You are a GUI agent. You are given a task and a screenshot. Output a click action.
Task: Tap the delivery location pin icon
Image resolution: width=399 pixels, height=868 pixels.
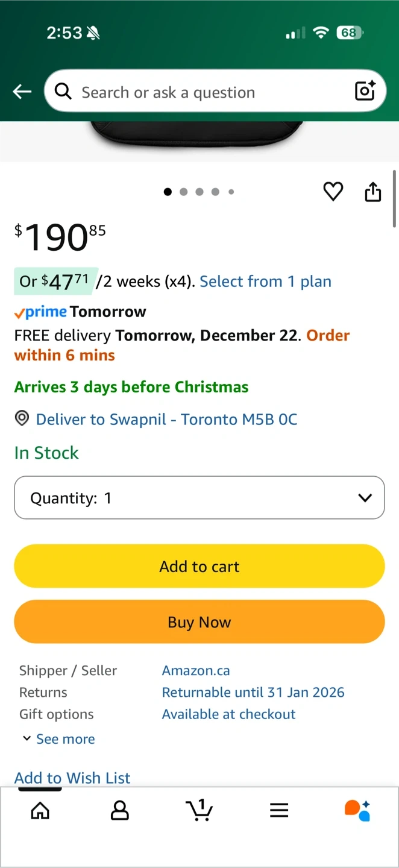point(22,419)
